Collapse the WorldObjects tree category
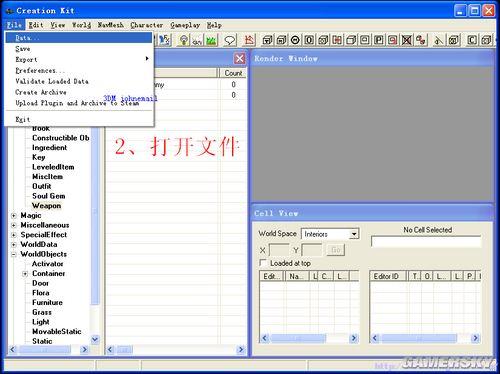The image size is (500, 374). click(x=14, y=254)
